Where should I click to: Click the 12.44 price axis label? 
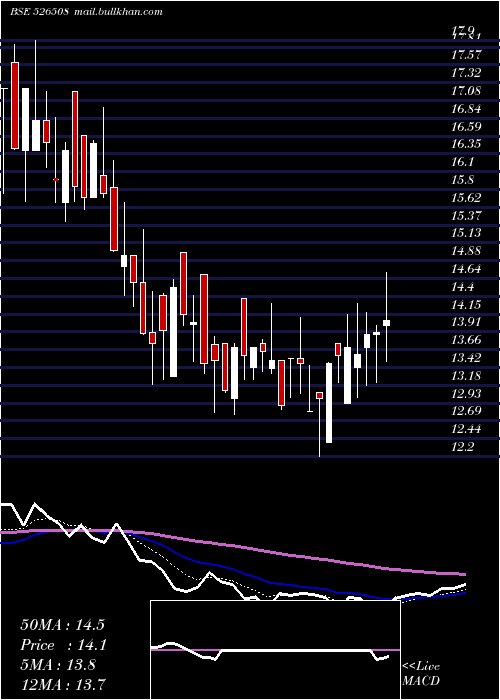(466, 429)
